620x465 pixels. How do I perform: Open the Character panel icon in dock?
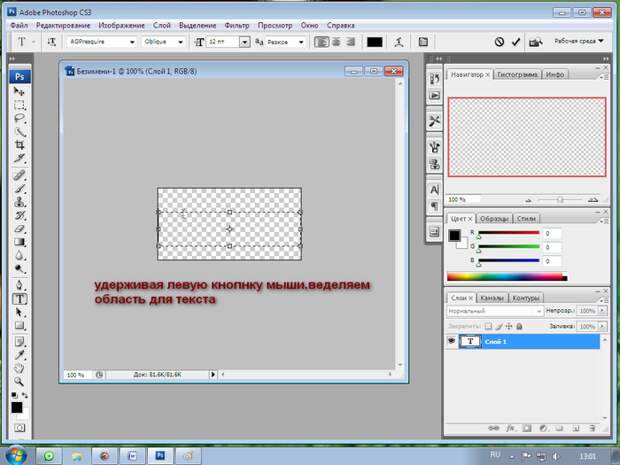(434, 190)
